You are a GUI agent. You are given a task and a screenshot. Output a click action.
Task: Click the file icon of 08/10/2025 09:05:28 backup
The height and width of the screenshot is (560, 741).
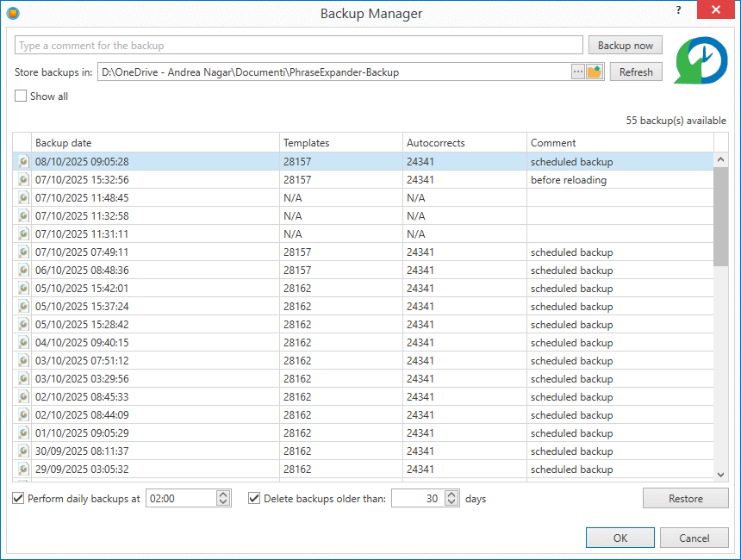coord(23,162)
